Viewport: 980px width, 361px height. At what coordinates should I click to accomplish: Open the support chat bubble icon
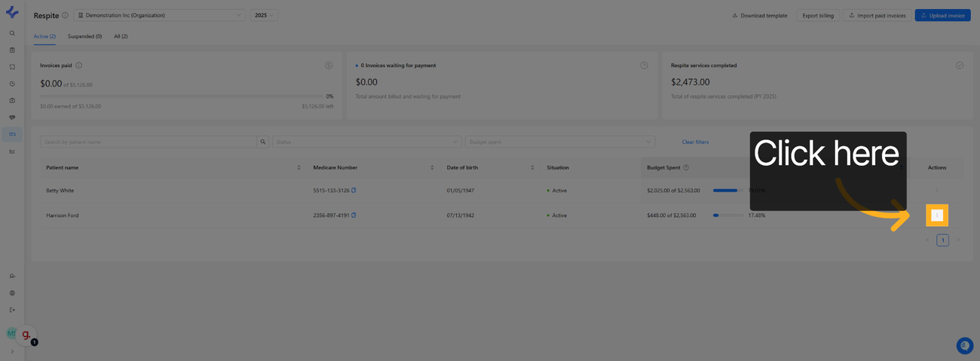coord(964,346)
